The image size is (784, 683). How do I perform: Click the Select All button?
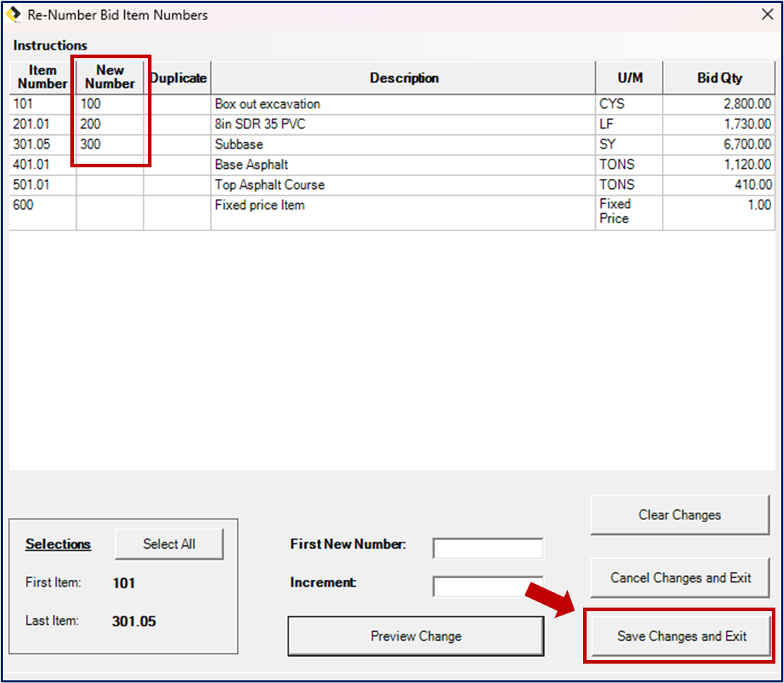point(169,544)
